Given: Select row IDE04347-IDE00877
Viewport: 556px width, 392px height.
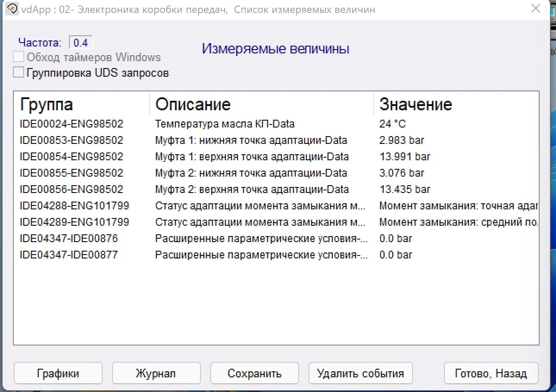Looking at the screenshot, I should point(69,255).
